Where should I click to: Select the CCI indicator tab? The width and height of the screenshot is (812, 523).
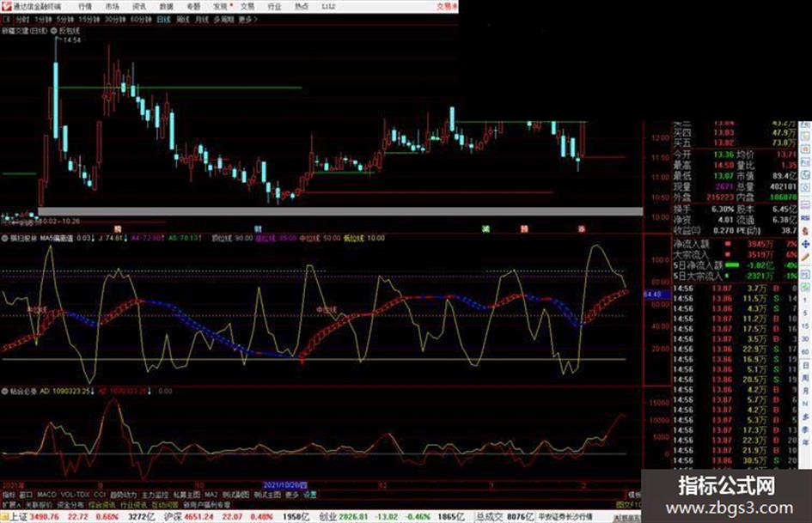point(100,495)
